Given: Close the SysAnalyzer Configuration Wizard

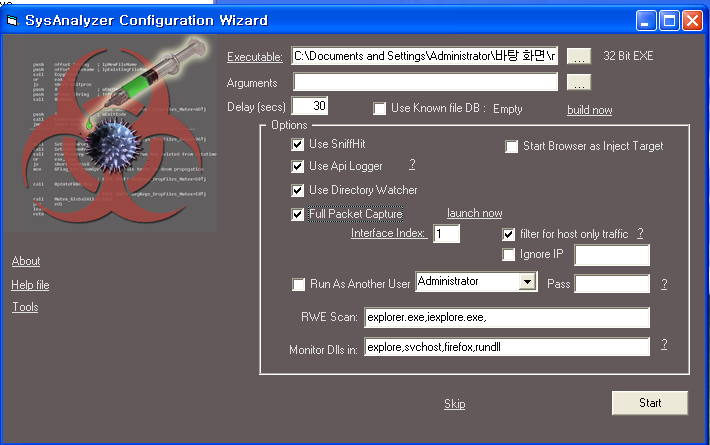Looking at the screenshot, I should click(692, 20).
